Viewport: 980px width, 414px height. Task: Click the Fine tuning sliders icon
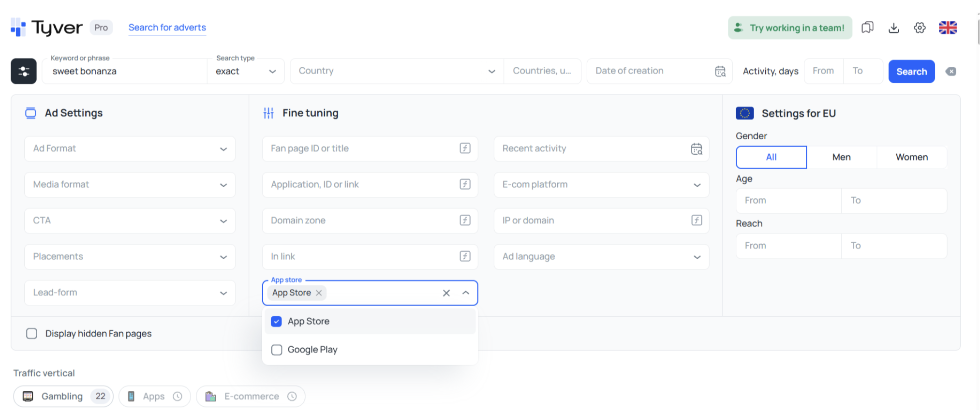(x=268, y=113)
